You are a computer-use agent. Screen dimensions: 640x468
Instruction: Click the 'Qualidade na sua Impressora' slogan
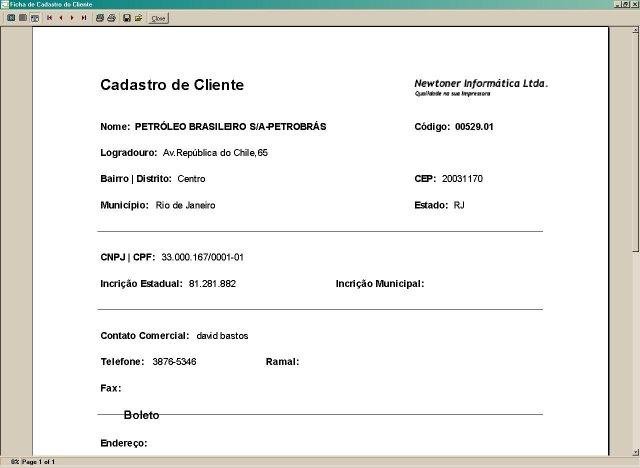(x=452, y=94)
